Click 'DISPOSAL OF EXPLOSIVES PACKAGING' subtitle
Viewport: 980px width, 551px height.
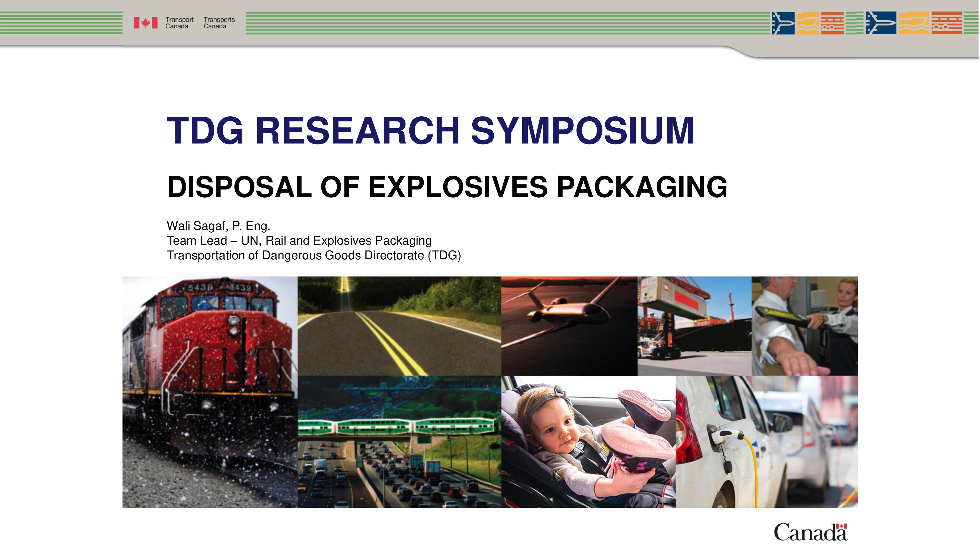tap(447, 187)
